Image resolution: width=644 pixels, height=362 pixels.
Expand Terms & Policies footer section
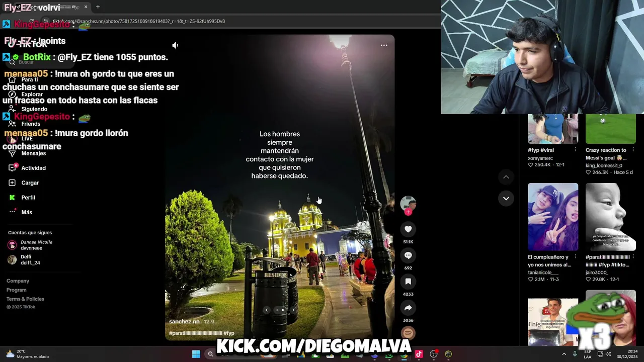[x=25, y=299]
